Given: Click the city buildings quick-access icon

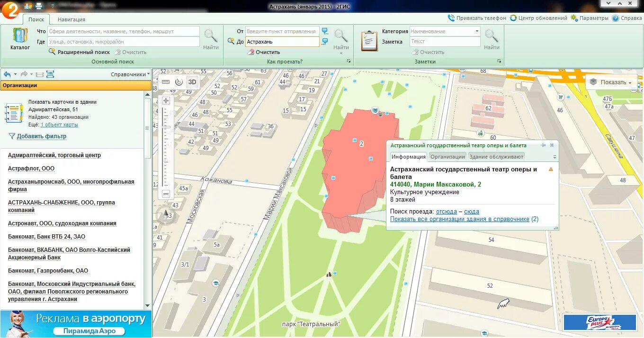Looking at the screenshot, I should pos(28,6).
